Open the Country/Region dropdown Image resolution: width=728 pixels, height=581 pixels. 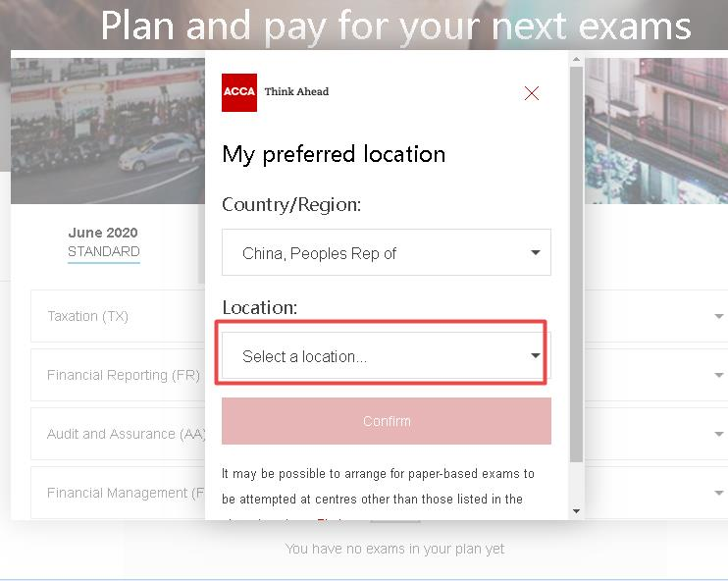(x=387, y=252)
